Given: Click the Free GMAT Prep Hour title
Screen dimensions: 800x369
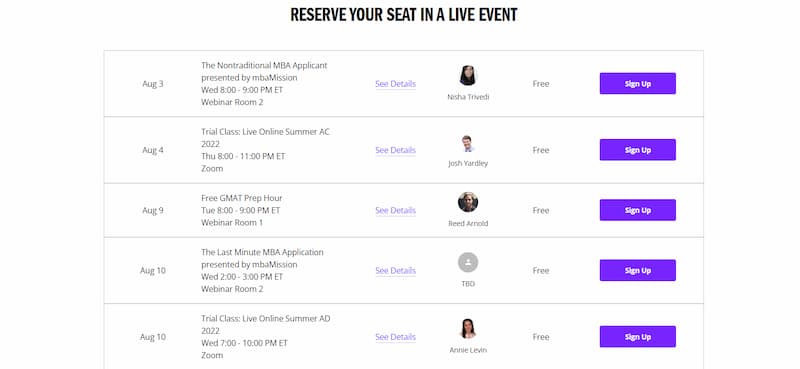Looking at the screenshot, I should click(x=241, y=198).
